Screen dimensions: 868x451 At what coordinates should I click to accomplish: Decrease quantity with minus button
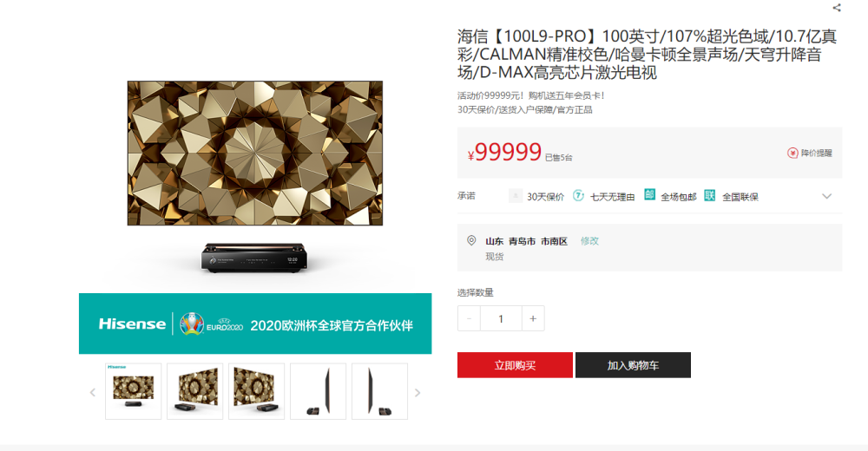pyautogui.click(x=469, y=318)
